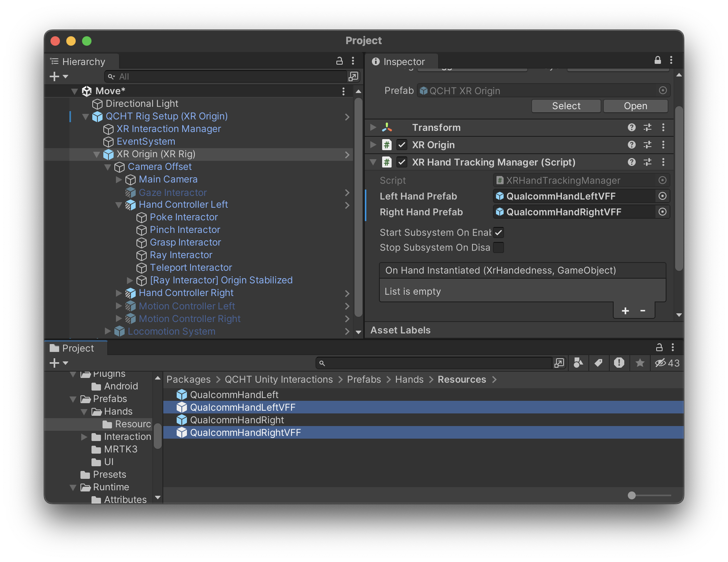Open XR Hand Tracking Manager help icon

click(632, 162)
